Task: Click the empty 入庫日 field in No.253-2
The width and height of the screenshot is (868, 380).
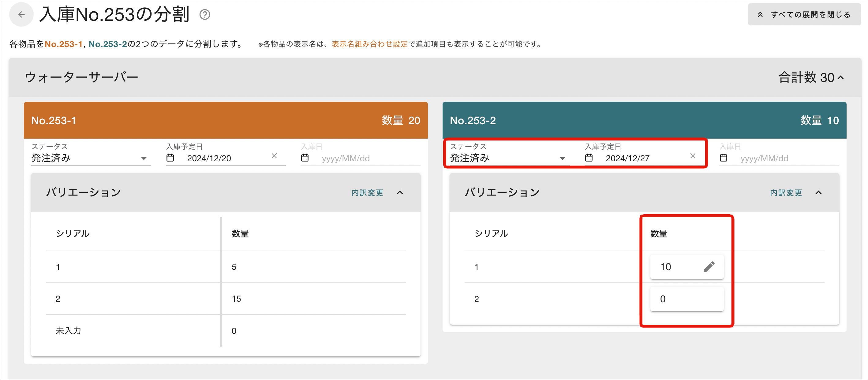Action: click(779, 158)
